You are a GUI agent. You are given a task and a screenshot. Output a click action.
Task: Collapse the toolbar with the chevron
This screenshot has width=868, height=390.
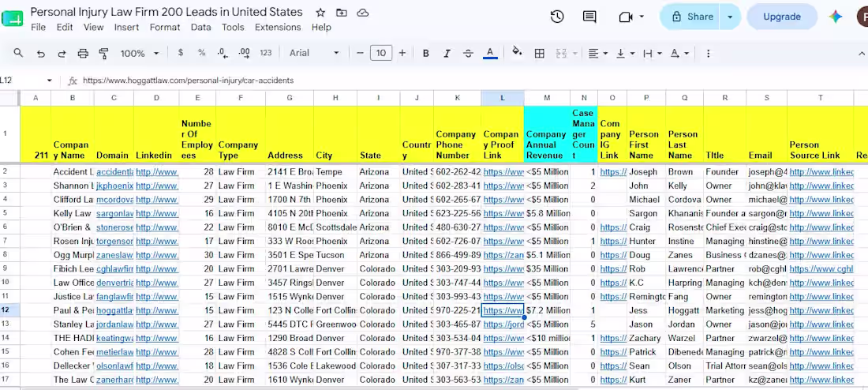[x=862, y=53]
